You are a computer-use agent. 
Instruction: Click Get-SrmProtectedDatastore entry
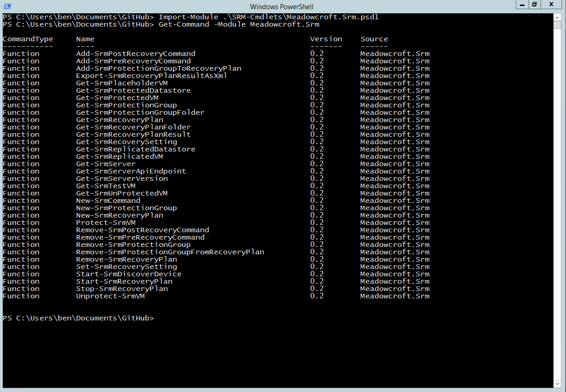133,91
